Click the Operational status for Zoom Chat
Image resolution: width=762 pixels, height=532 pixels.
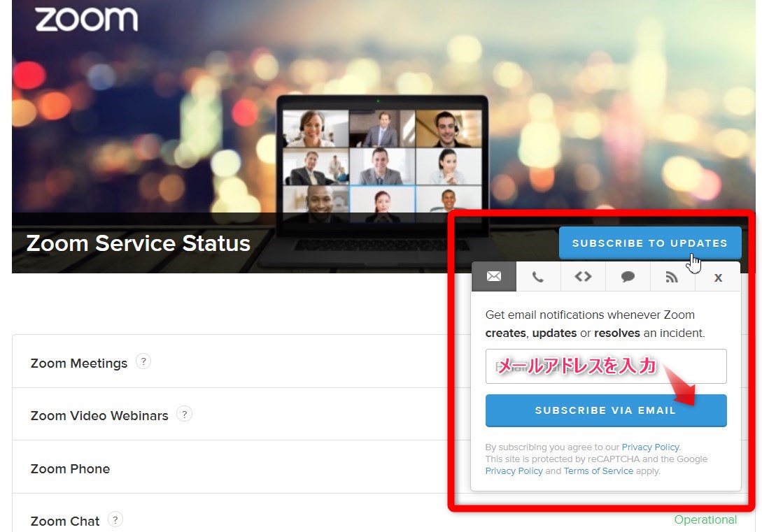pyautogui.click(x=705, y=520)
